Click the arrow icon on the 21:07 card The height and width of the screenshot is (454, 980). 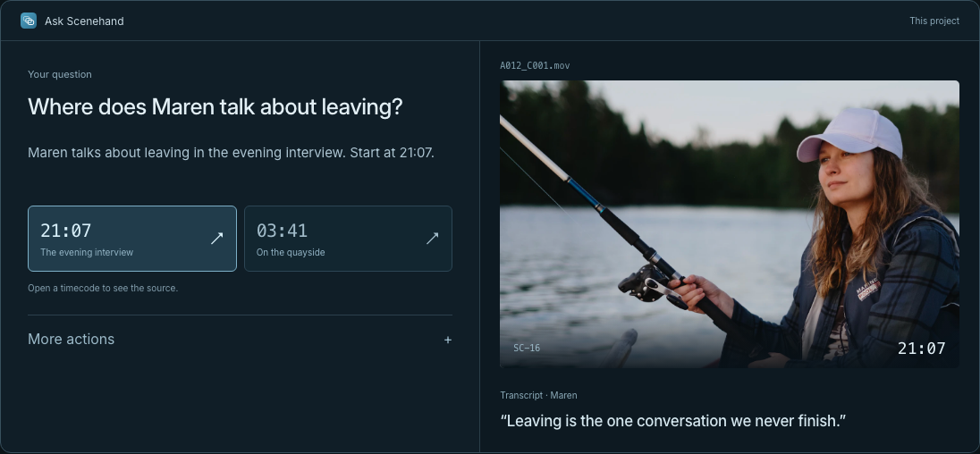point(217,238)
